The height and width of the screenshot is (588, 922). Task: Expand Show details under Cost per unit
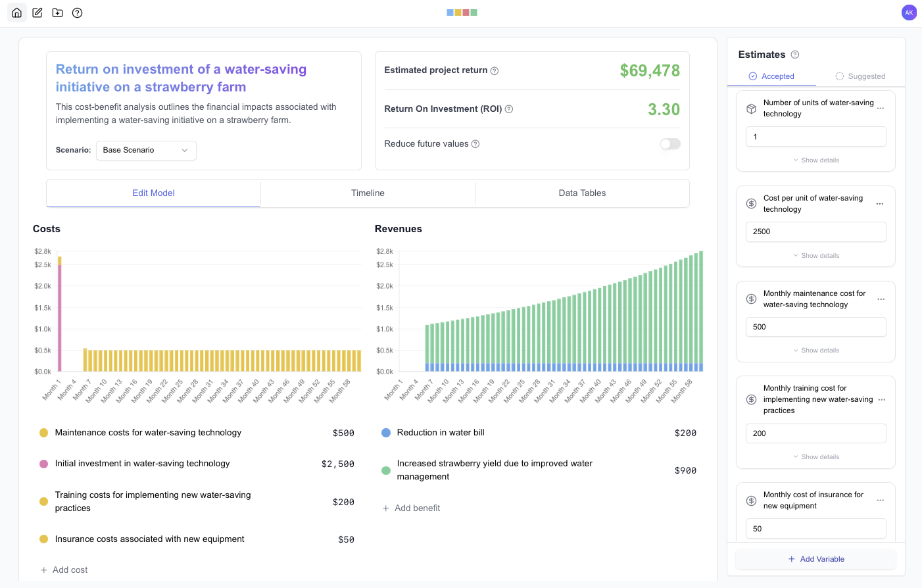point(816,256)
